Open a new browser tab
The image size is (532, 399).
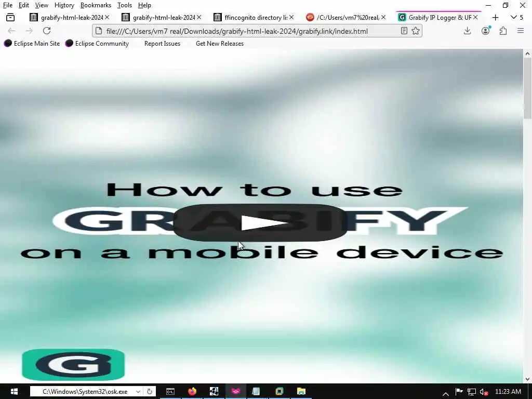(x=495, y=17)
